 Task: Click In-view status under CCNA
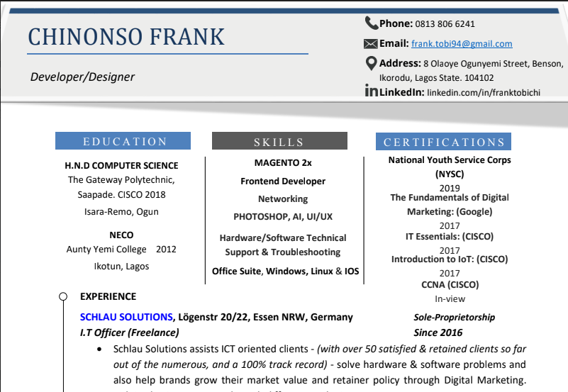[x=450, y=299]
